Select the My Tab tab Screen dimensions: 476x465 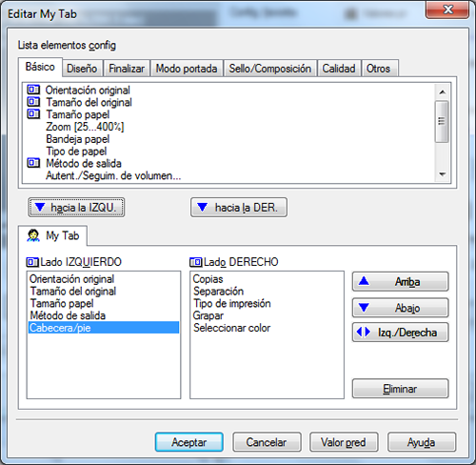click(x=52, y=235)
